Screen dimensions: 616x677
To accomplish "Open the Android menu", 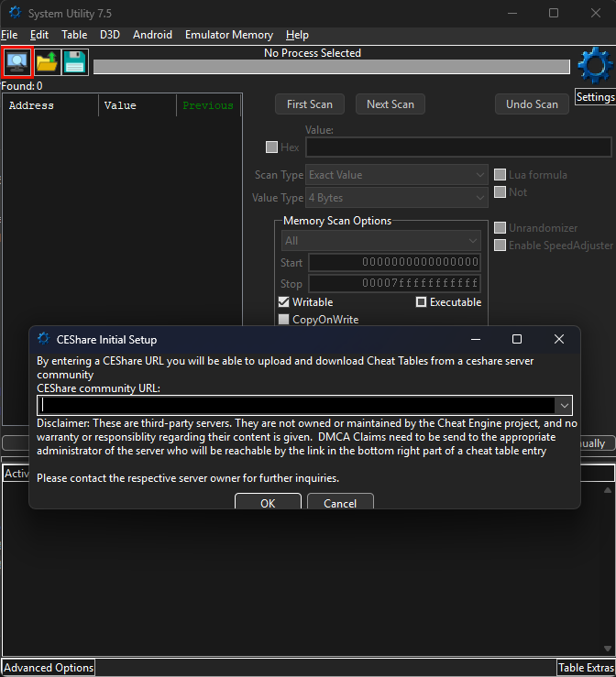I will tap(152, 35).
